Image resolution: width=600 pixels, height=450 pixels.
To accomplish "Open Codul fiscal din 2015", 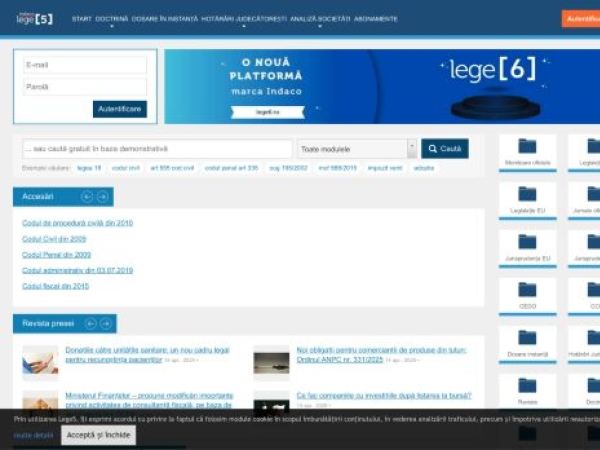I will pyautogui.click(x=55, y=286).
